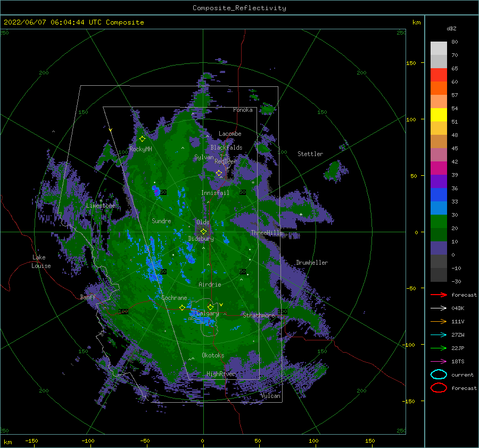Click the Limestone map label
Viewport: 479px width, 448px height.
[101, 206]
